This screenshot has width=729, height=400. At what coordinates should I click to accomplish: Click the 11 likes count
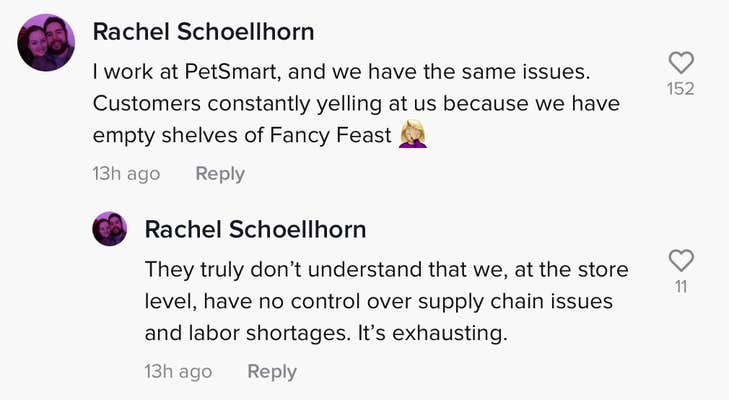tap(681, 288)
